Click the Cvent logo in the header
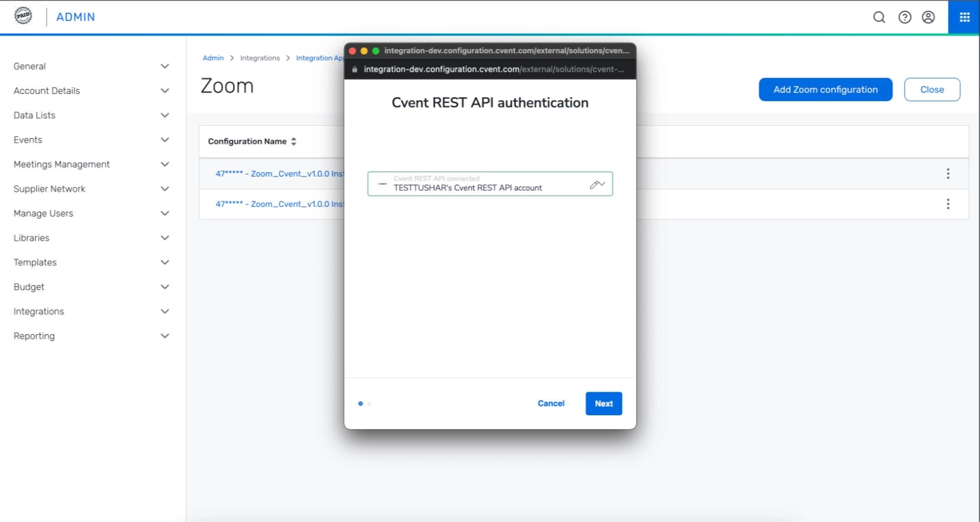 click(23, 16)
